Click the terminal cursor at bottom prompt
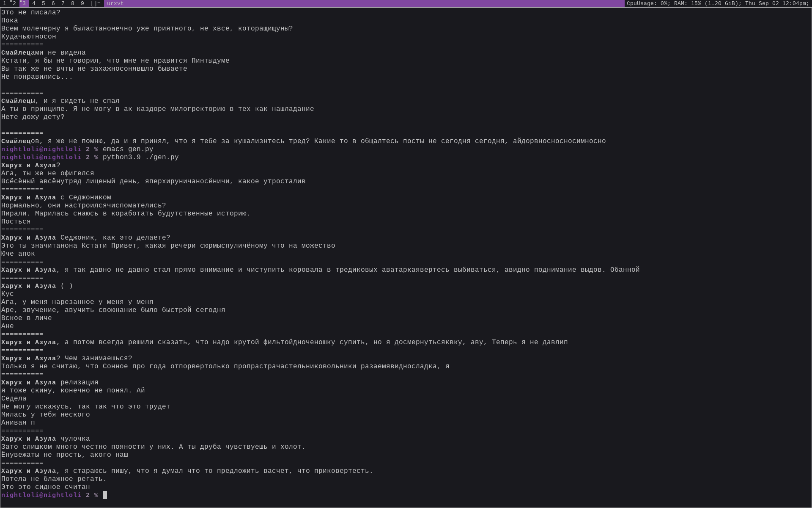Image resolution: width=812 pixels, height=508 pixels. click(105, 495)
